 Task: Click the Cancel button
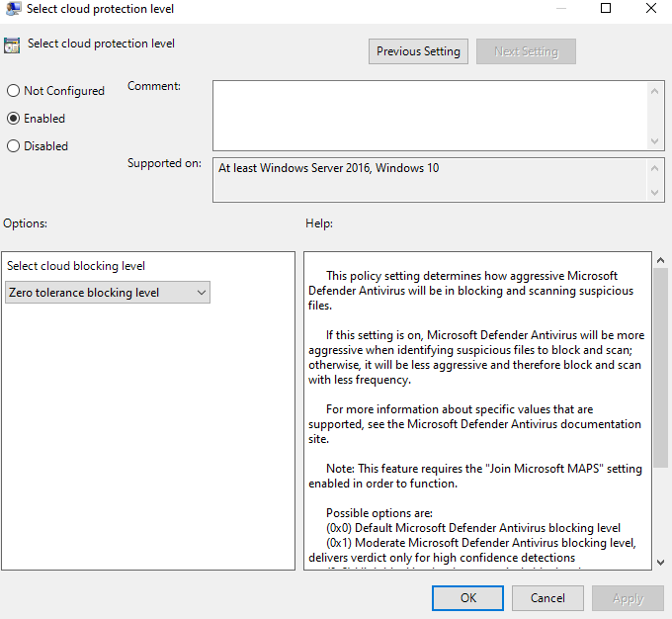547,598
